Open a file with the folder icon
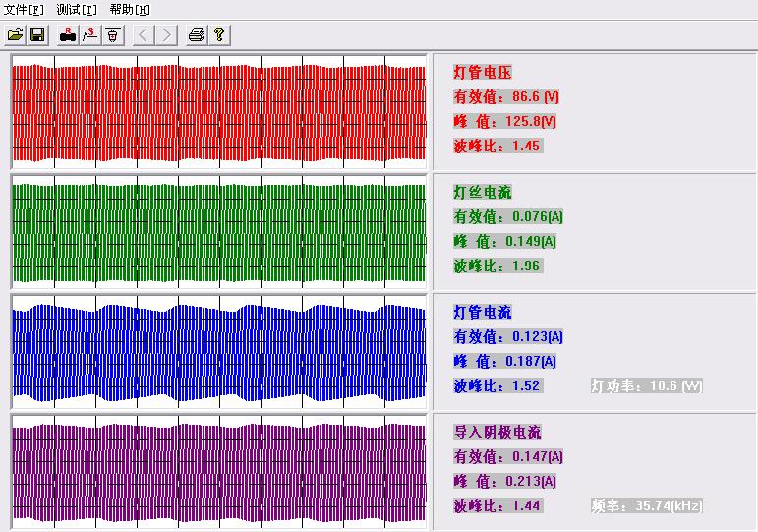 [x=16, y=34]
